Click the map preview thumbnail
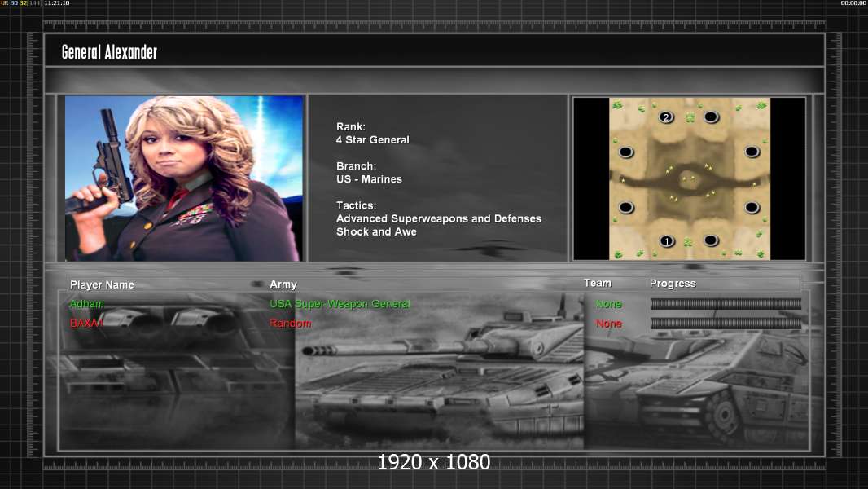868x489 pixels. [689, 178]
